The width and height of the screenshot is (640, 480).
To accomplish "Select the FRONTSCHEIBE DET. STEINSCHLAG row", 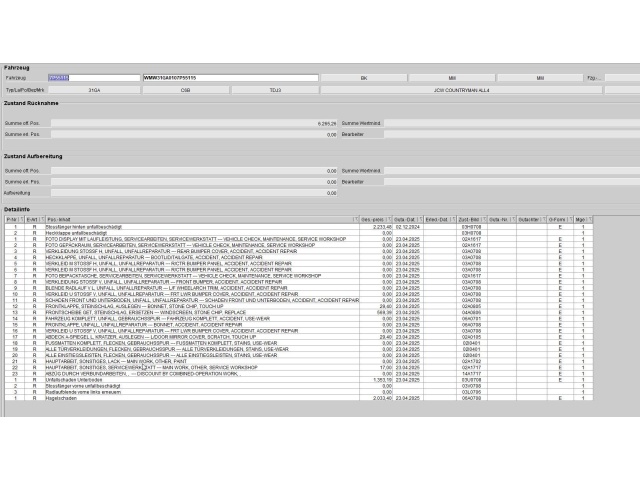I will (x=200, y=310).
